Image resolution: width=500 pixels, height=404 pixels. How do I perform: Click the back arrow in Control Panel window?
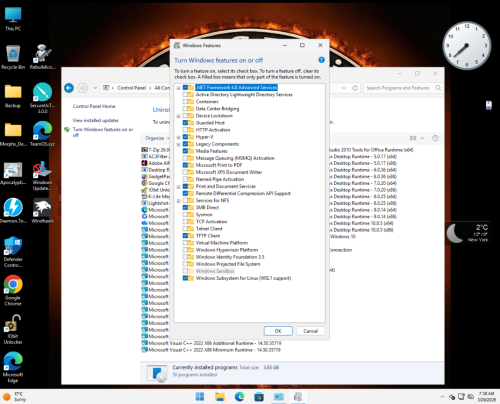pos(69,88)
